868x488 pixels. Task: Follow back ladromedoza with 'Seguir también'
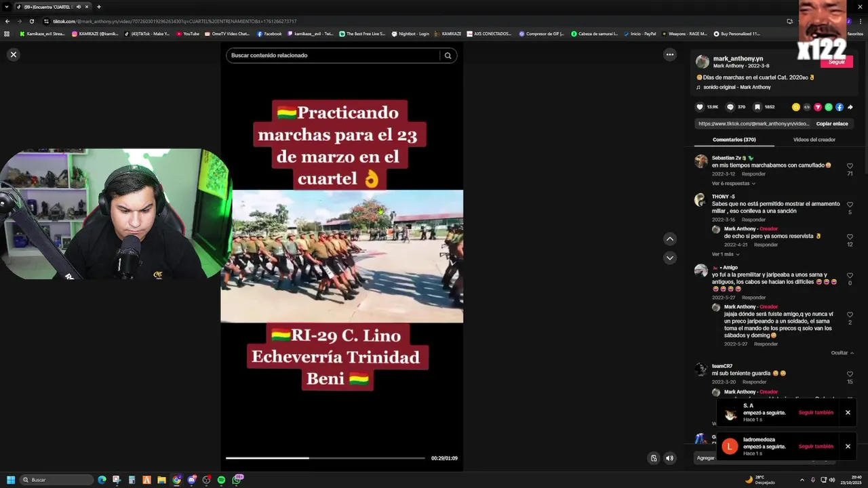pos(816,447)
